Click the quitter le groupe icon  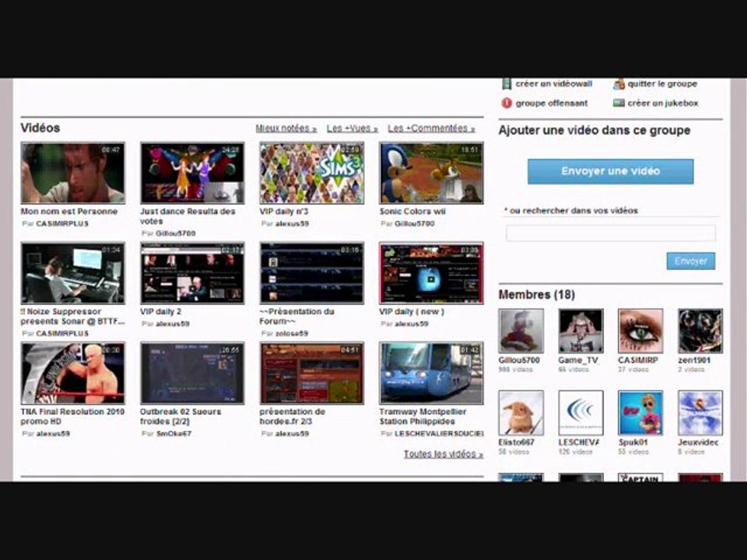[x=619, y=84]
